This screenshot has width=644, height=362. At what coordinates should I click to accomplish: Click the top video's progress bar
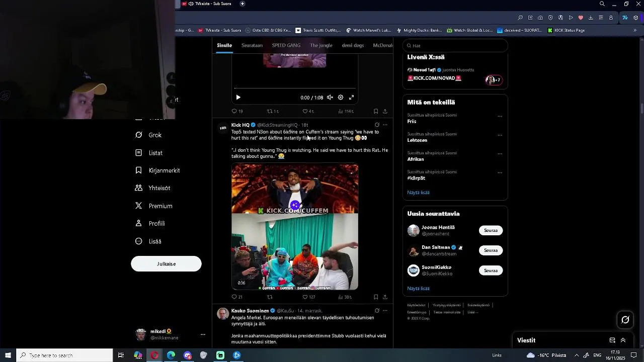tap(294, 88)
